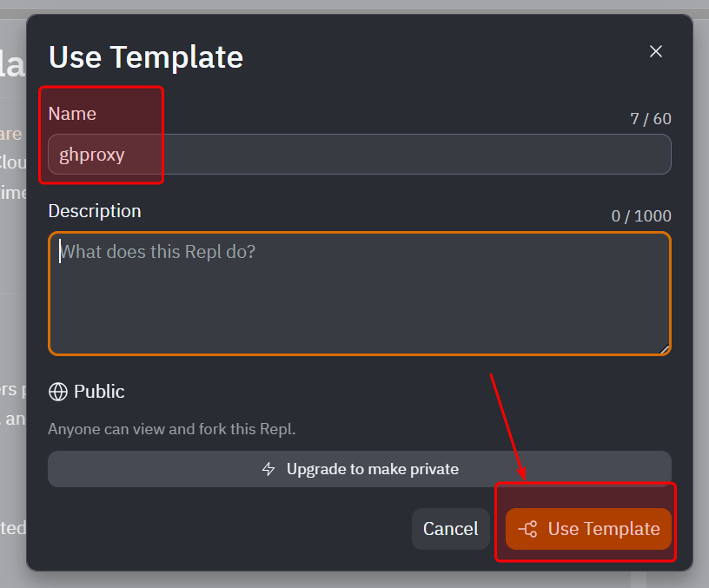This screenshot has height=588, width=709.
Task: Click the dimmed page behind the dialog
Action: [x=10, y=347]
